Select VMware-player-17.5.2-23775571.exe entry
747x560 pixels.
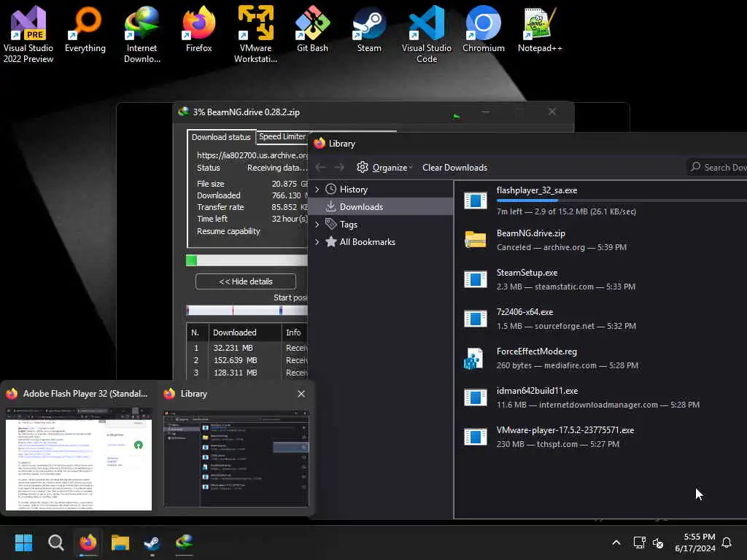pos(601,437)
